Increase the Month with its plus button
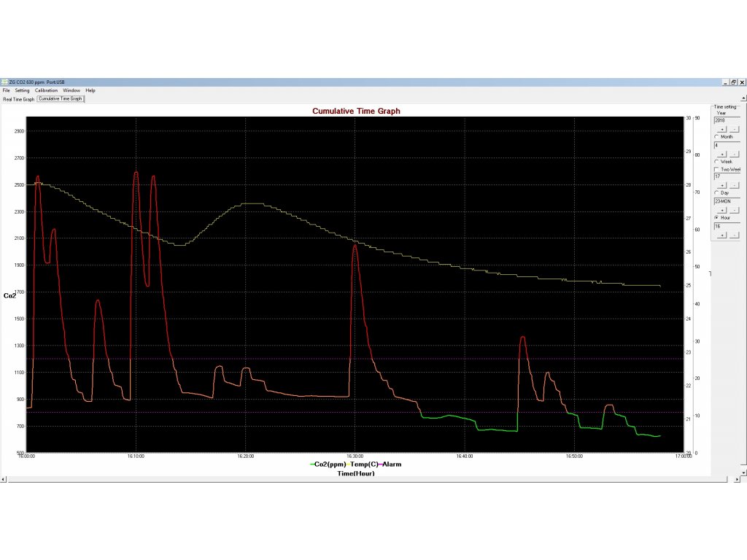This screenshot has height=560, width=747. 722,155
